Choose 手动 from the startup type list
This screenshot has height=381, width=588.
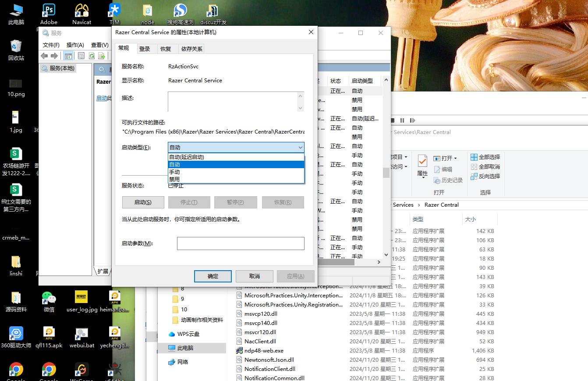pos(236,172)
